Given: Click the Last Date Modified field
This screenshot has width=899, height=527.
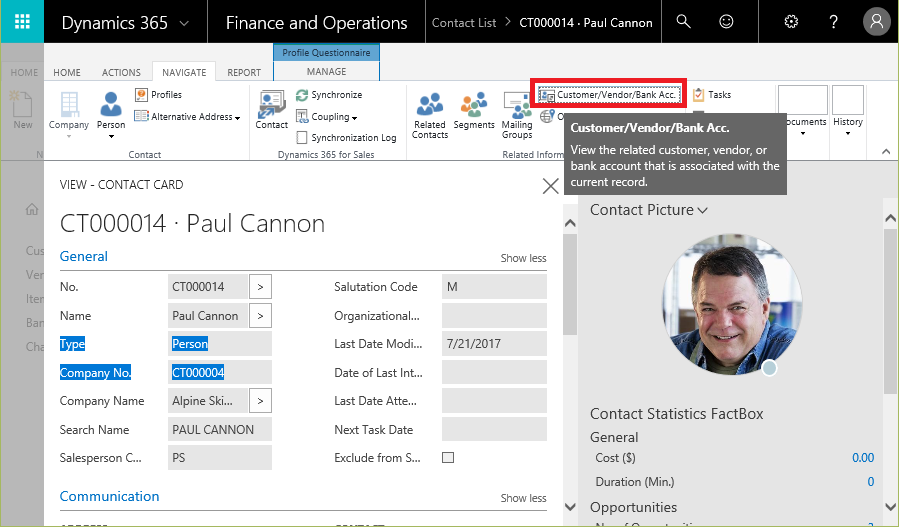Looking at the screenshot, I should pos(494,344).
